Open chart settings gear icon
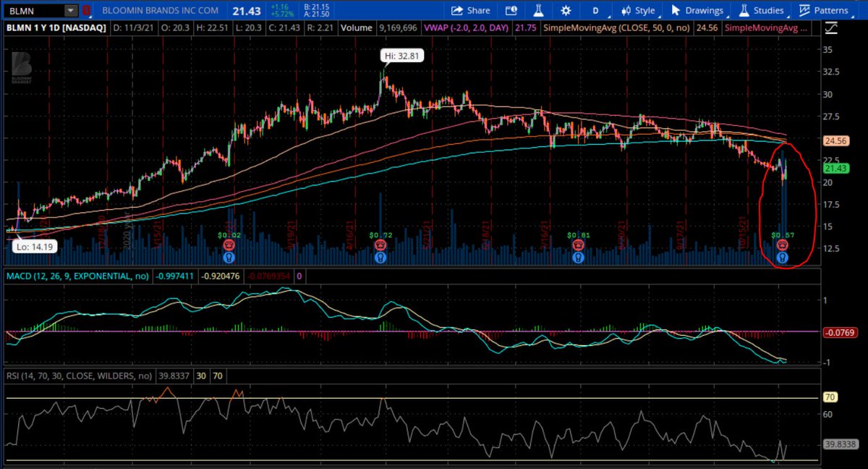 pyautogui.click(x=566, y=10)
